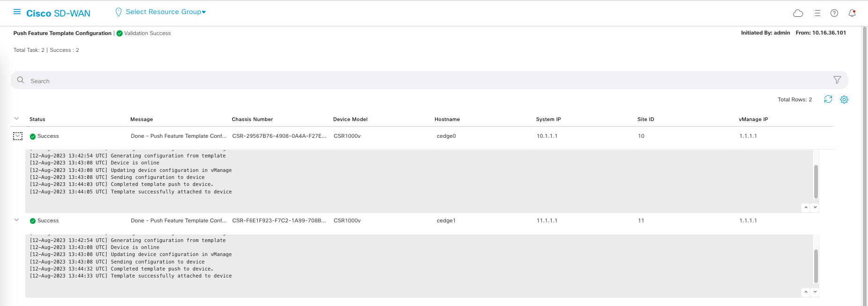This screenshot has width=868, height=306.
Task: Open the hamburger navigation menu
Action: [17, 12]
